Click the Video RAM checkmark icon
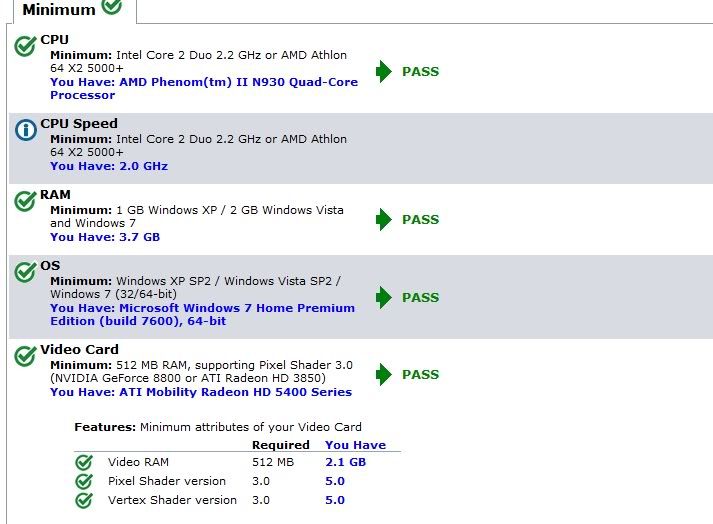 [x=84, y=462]
